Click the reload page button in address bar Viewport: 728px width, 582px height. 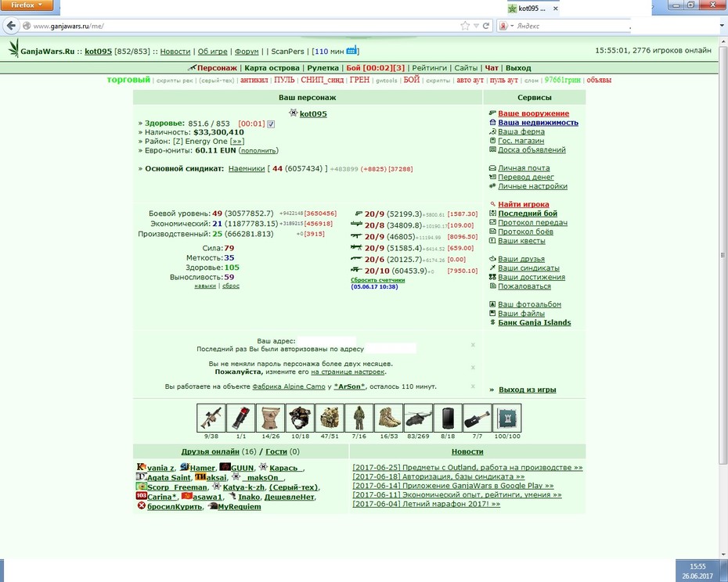[486, 26]
